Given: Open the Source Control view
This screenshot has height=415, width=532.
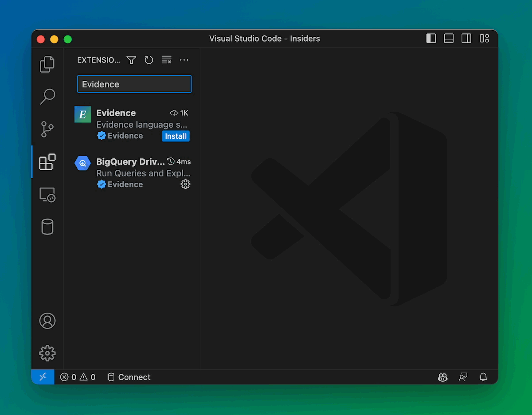Looking at the screenshot, I should click(47, 129).
